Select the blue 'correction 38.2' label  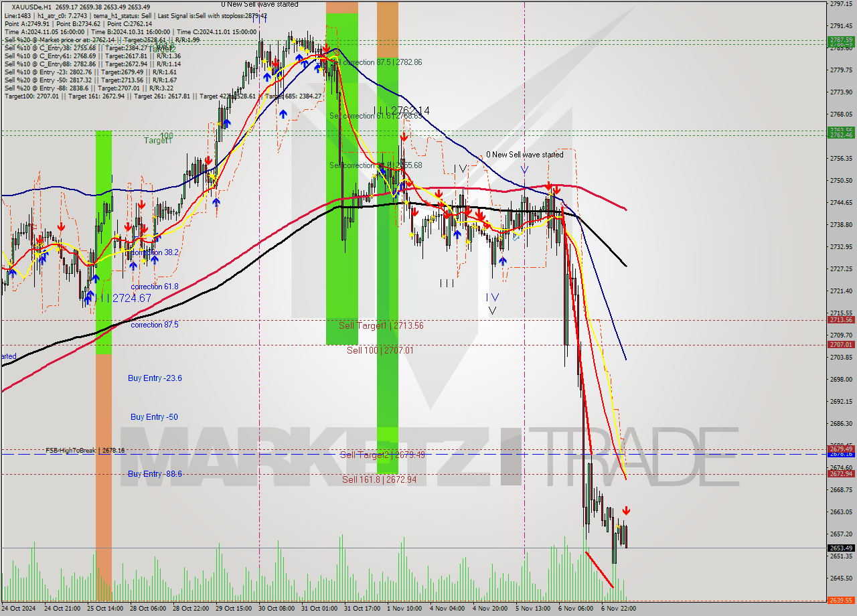point(155,252)
